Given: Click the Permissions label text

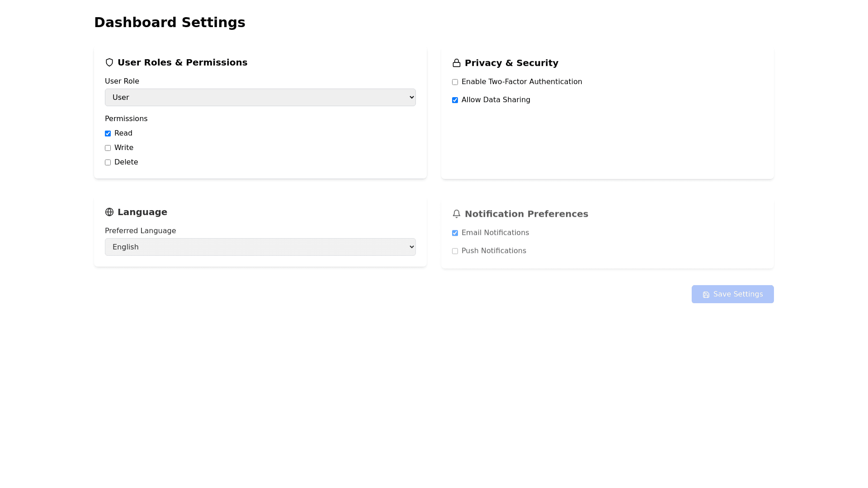Looking at the screenshot, I should click(x=126, y=118).
